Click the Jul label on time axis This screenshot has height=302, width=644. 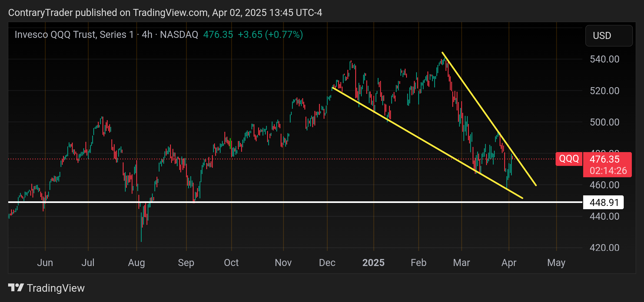(88, 263)
